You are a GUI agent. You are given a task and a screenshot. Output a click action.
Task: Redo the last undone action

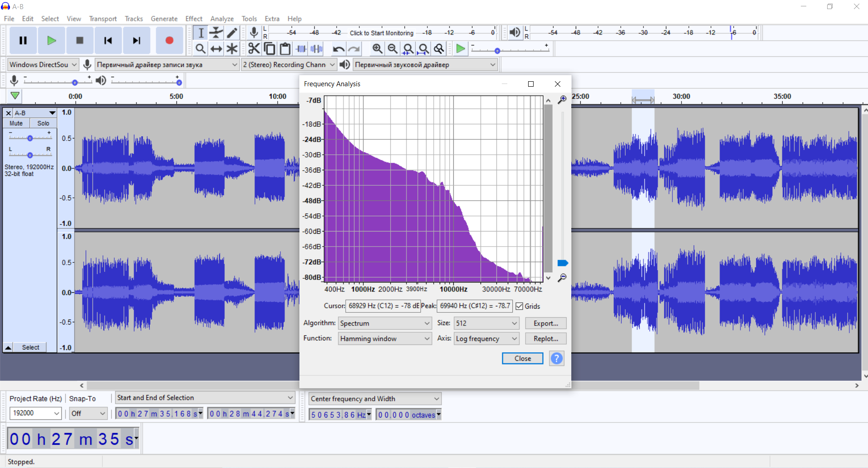pyautogui.click(x=354, y=49)
